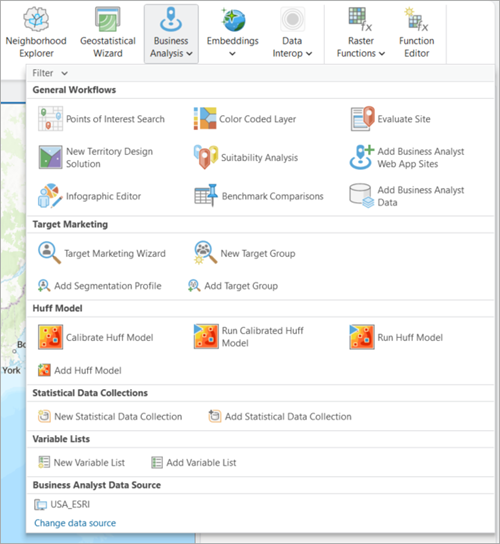This screenshot has height=544, width=500.
Task: Choose Evaluate Site label
Action: (404, 119)
